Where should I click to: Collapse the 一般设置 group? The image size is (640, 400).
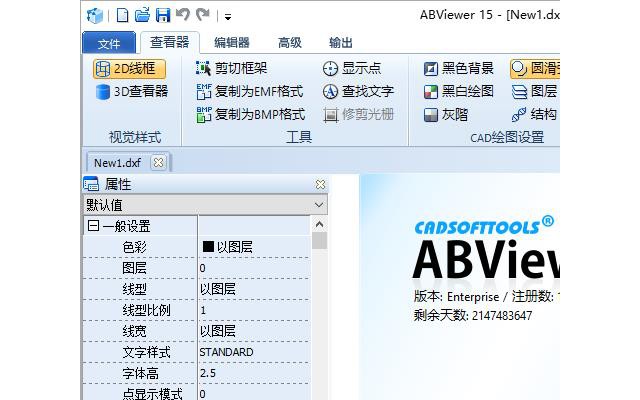[x=93, y=225]
